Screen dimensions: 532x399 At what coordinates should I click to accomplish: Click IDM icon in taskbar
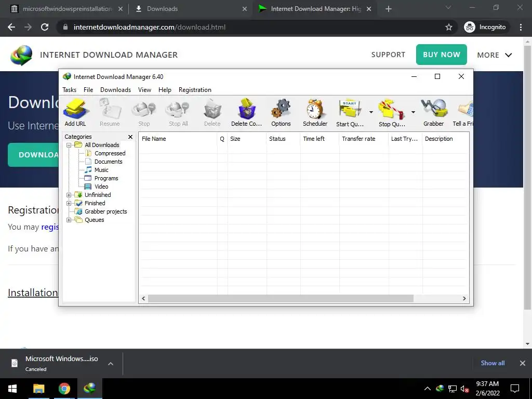point(90,389)
